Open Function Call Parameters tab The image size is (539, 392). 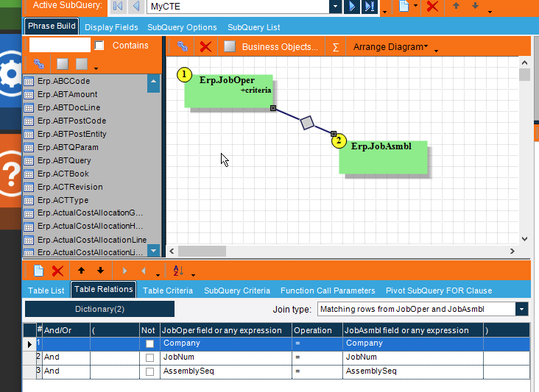click(328, 291)
